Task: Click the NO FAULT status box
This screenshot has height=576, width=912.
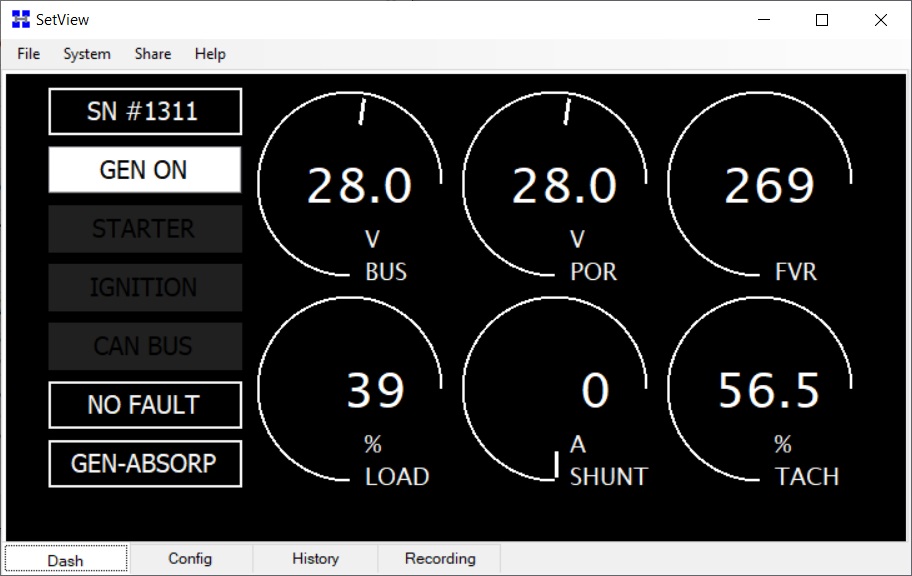Action: point(145,405)
